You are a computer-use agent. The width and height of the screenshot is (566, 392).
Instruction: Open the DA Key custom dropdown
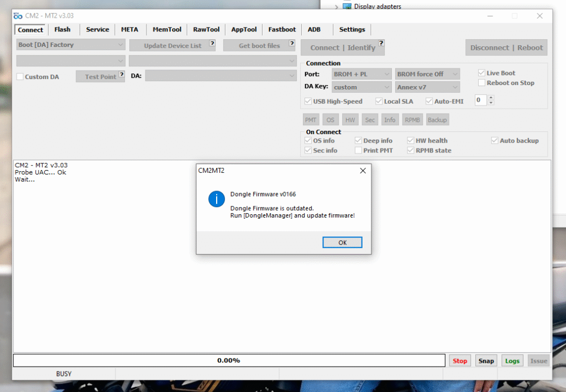361,87
